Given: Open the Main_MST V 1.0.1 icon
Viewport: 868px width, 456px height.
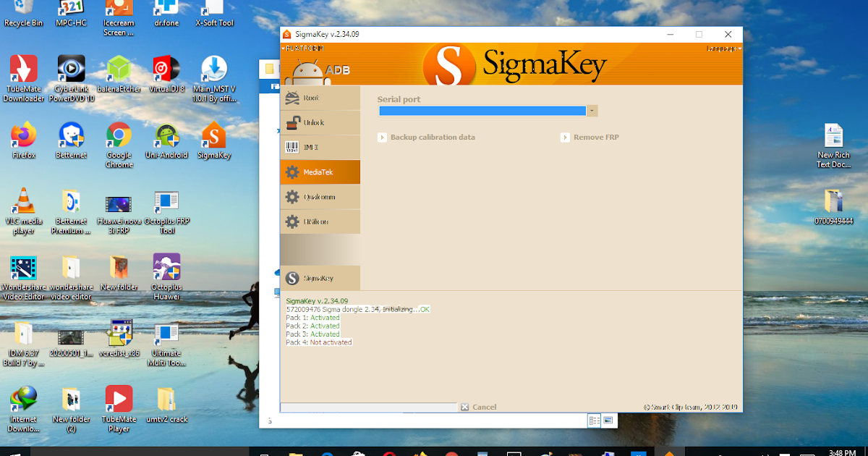Looking at the screenshot, I should [215, 79].
